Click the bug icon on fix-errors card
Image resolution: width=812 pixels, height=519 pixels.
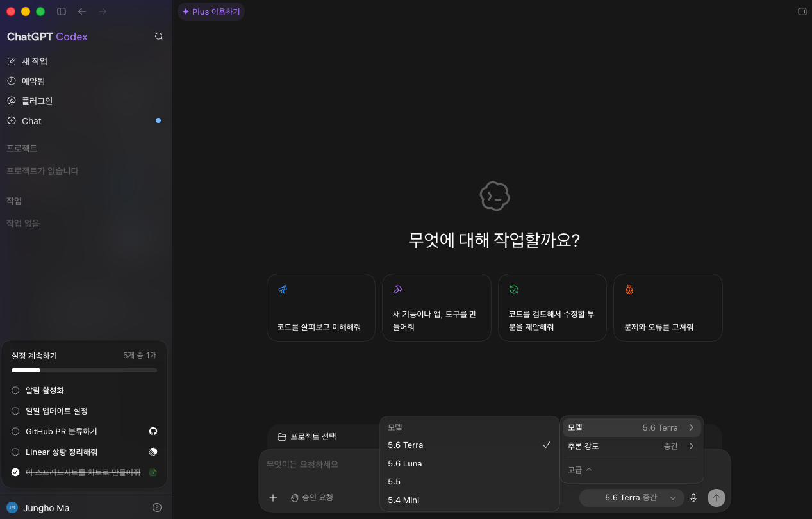pyautogui.click(x=629, y=290)
